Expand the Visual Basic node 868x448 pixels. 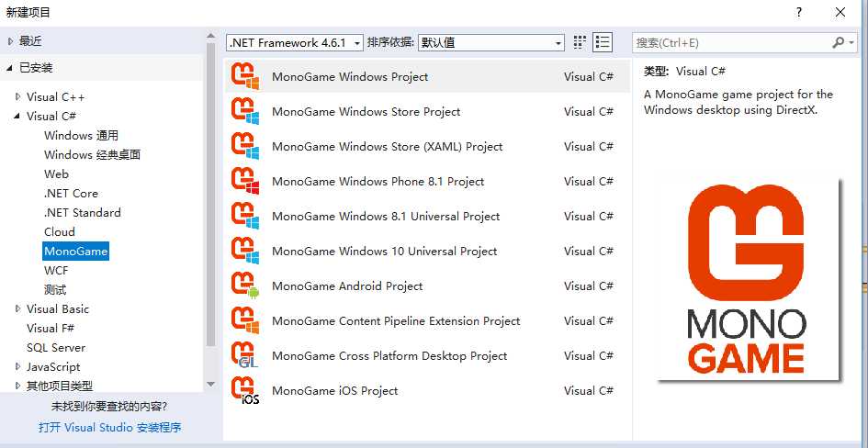pos(17,308)
